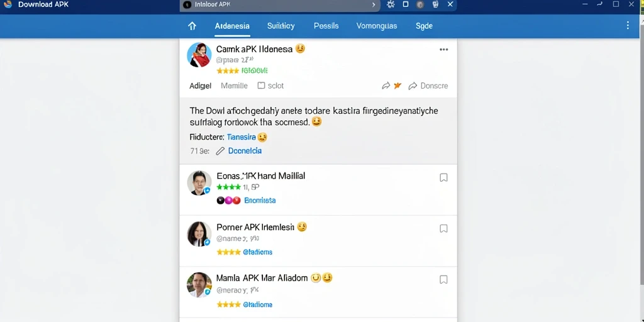The image size is (644, 322).
Task: Click the share arrow beside the orange star
Action: [386, 86]
